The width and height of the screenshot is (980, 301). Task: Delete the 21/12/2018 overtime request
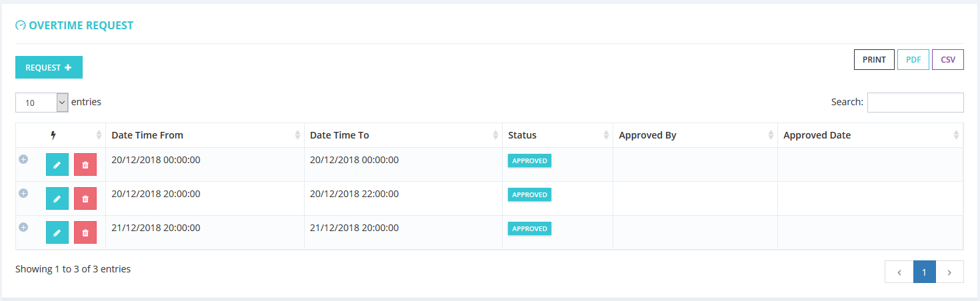(x=85, y=232)
